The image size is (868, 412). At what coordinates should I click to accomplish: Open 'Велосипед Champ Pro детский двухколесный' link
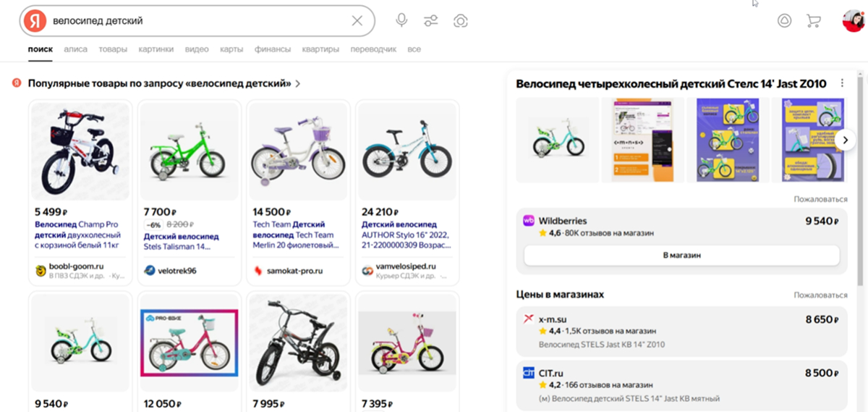80,235
